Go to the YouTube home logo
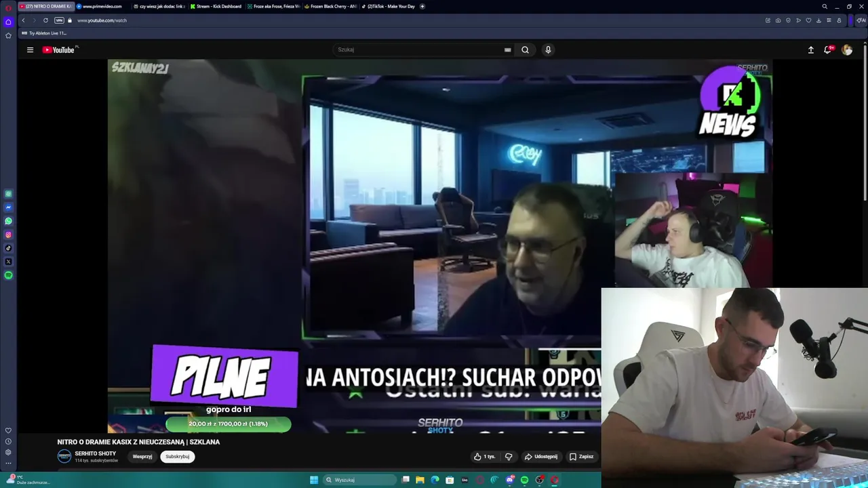The image size is (868, 488). click(x=59, y=49)
